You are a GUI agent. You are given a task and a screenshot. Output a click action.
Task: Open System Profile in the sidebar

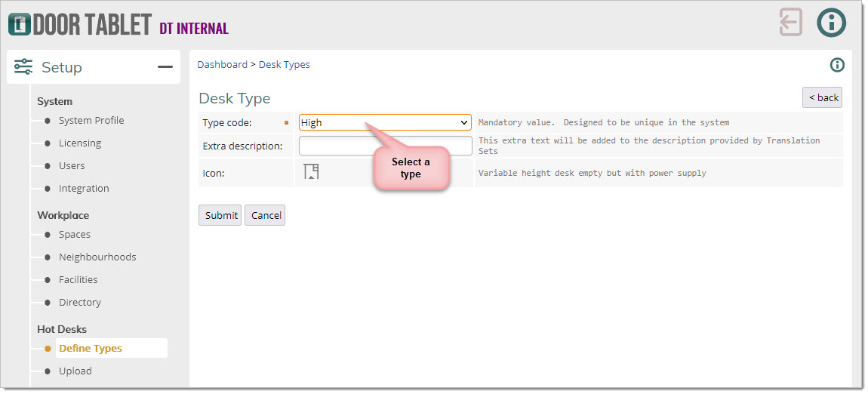pyautogui.click(x=91, y=121)
